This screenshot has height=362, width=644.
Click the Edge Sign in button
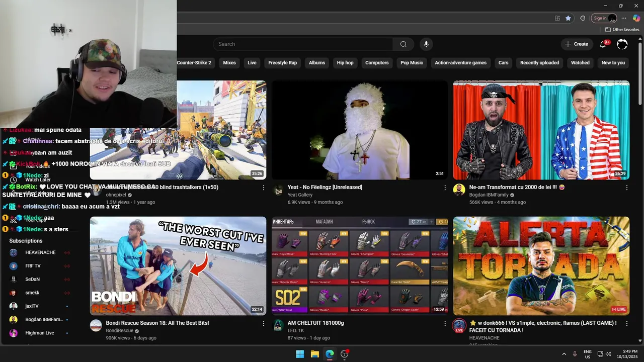(x=604, y=18)
